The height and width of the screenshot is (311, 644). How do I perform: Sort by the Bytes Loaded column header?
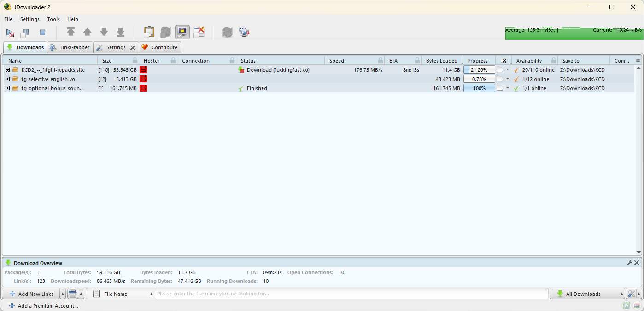coord(442,61)
